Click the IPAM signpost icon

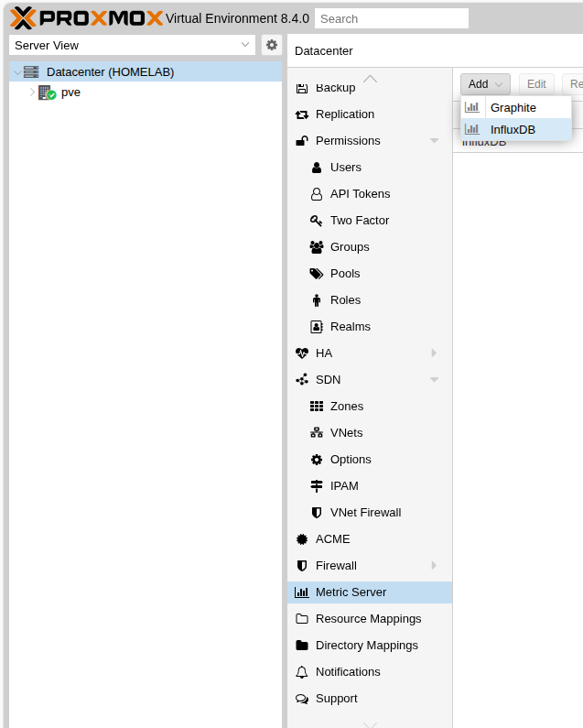(317, 486)
